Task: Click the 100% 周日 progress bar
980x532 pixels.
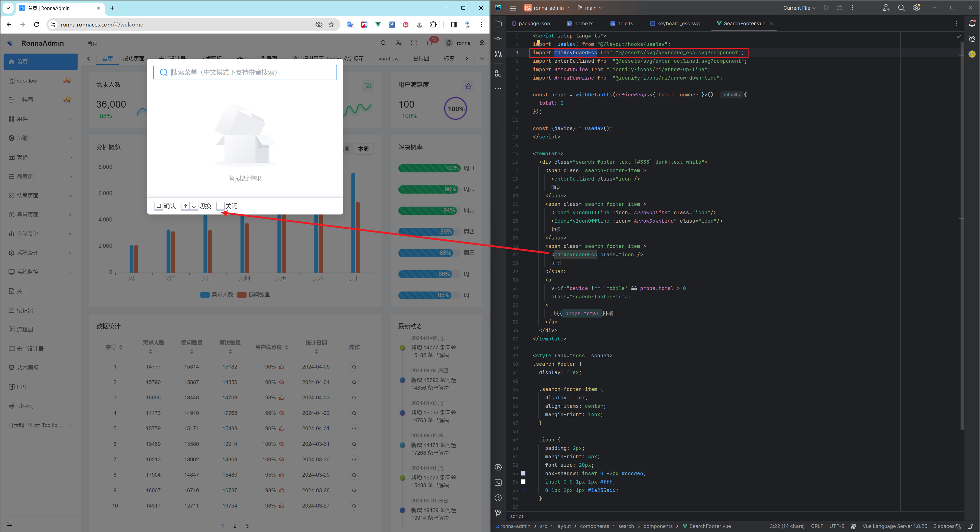Action: [x=429, y=168]
